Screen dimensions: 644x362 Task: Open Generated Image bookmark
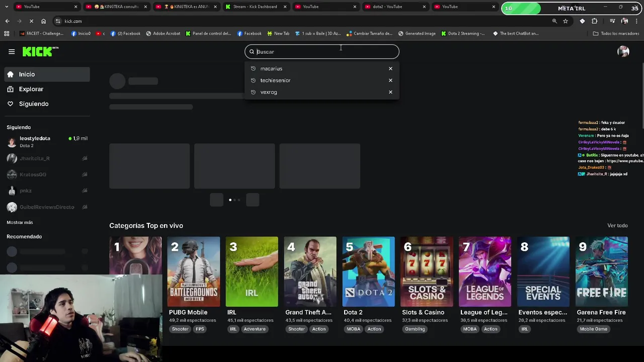pos(417,34)
